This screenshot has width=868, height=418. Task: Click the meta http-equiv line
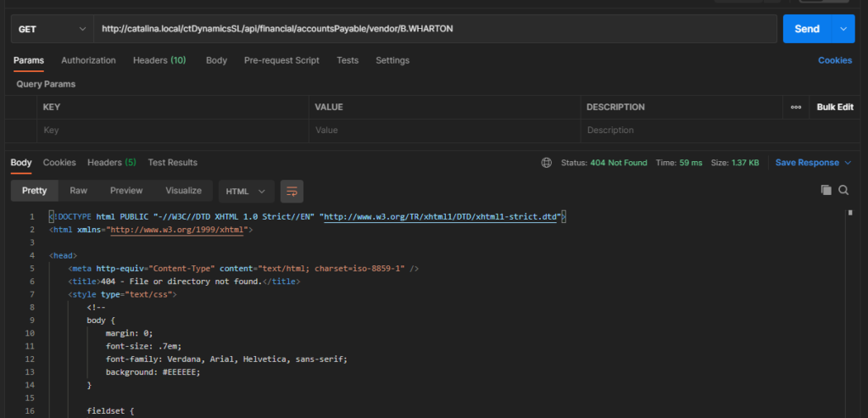click(x=243, y=269)
